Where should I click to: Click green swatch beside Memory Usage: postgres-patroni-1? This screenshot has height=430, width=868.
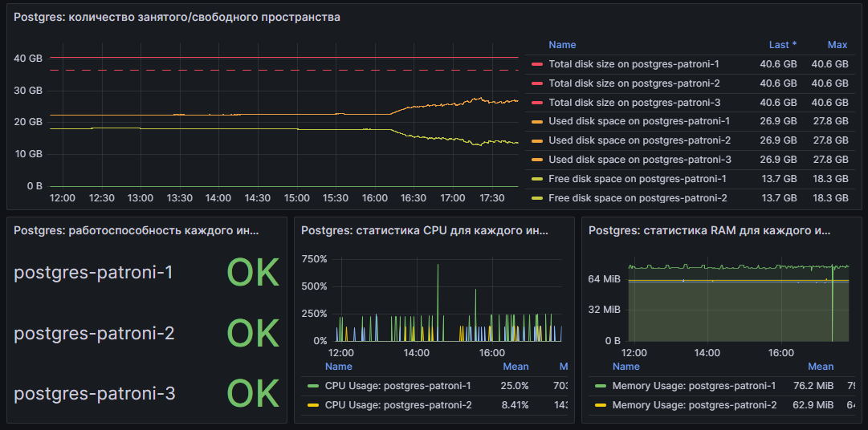(601, 387)
